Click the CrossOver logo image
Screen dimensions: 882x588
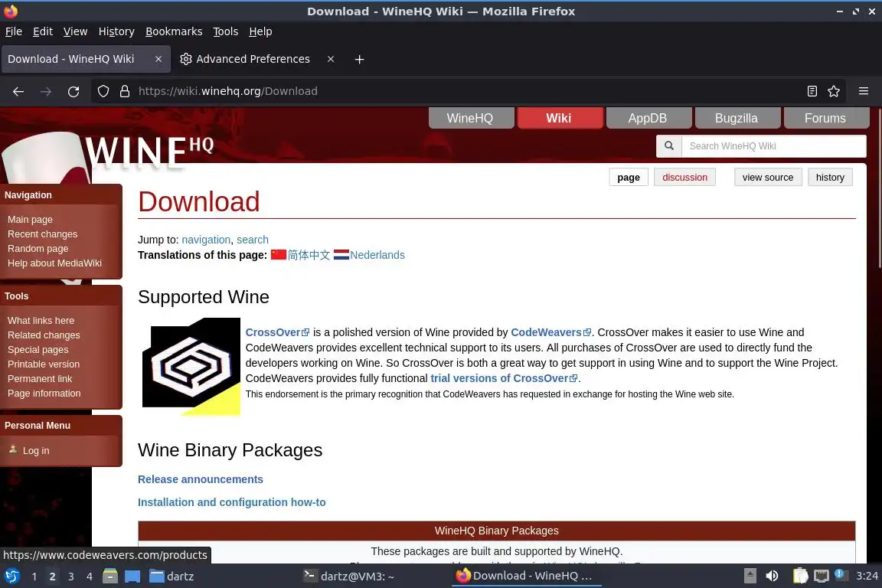click(191, 366)
